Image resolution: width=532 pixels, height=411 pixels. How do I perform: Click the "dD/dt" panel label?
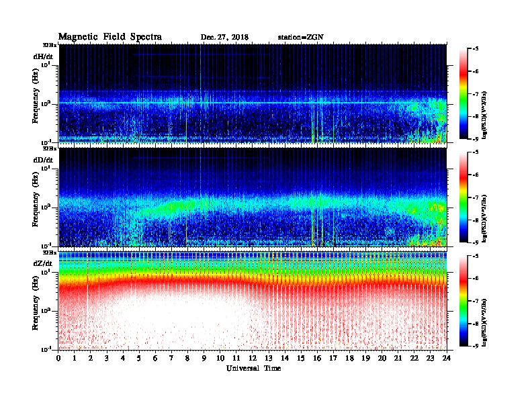[x=43, y=160]
